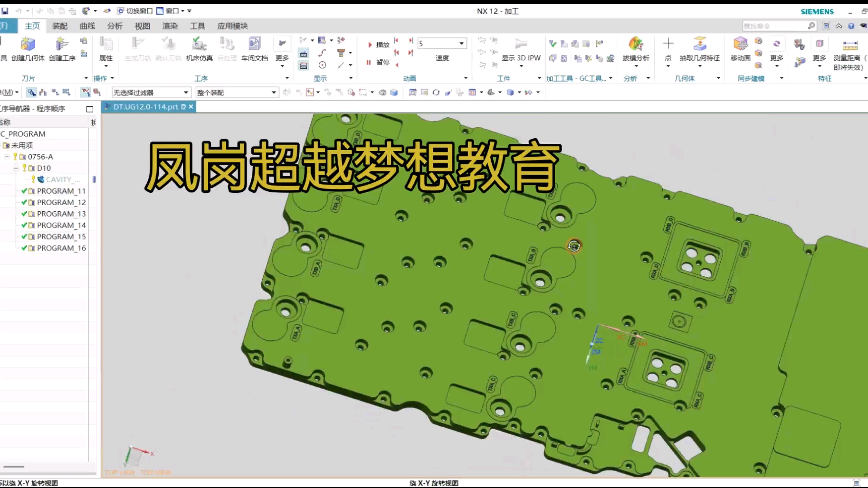868x488 pixels.
Task: Click the 创建工序 (Create Operation) icon
Action: click(x=62, y=44)
